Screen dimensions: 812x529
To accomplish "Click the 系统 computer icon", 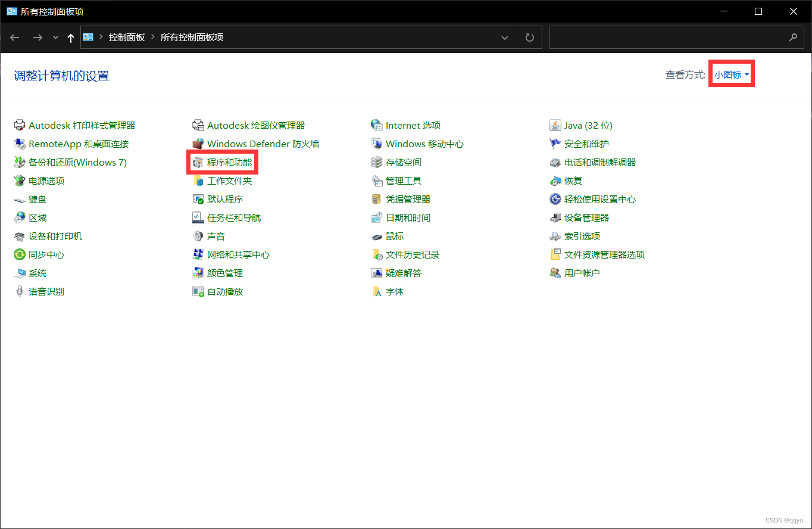I will pyautogui.click(x=20, y=273).
